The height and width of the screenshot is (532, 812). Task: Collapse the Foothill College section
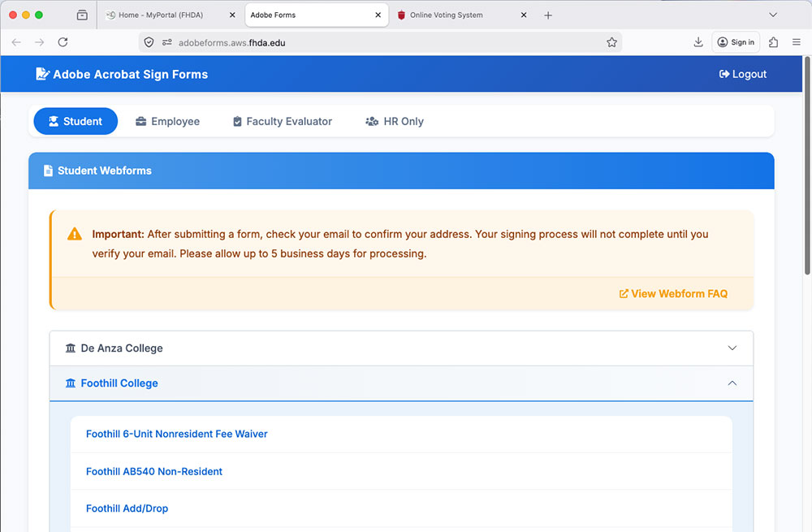click(401, 383)
